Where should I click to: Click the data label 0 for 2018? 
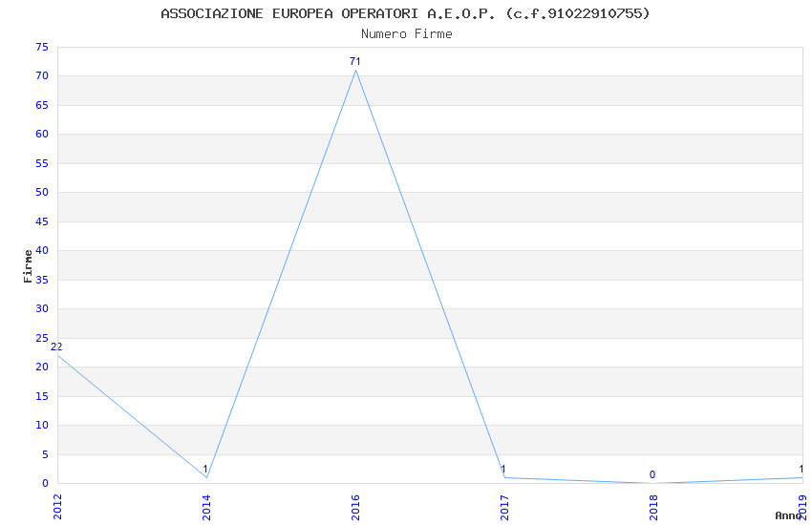[x=652, y=474]
